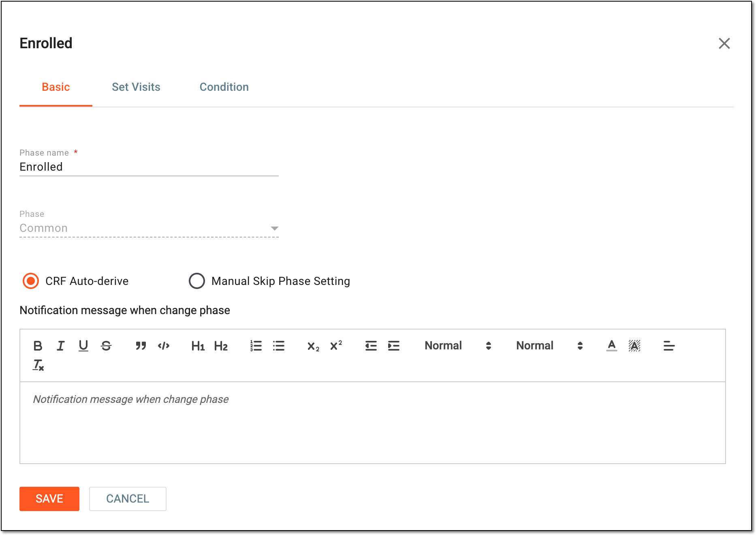Switch to the Basic tab
Image resolution: width=756 pixels, height=535 pixels.
[56, 87]
